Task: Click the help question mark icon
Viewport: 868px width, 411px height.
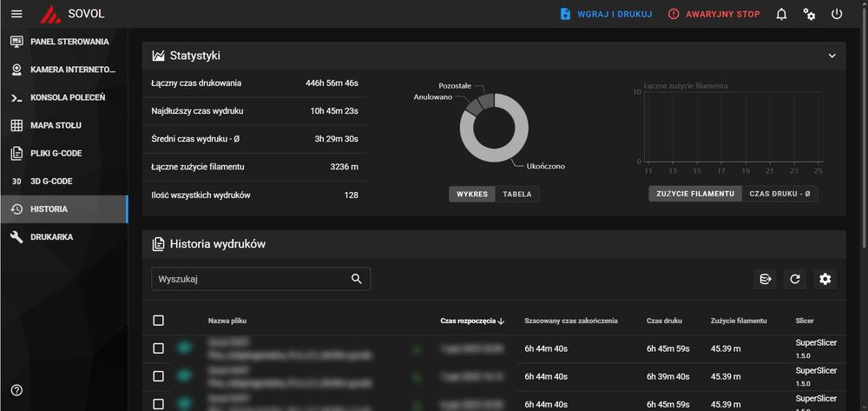Action: (16, 390)
